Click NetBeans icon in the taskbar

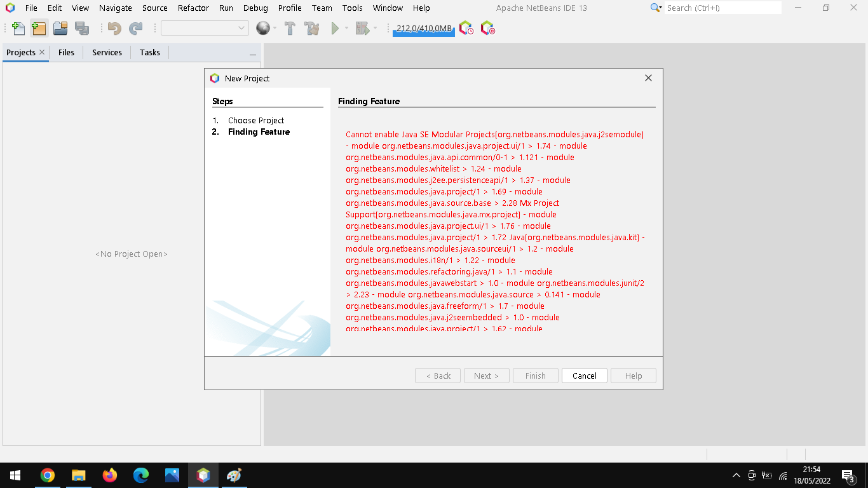pyautogui.click(x=203, y=475)
